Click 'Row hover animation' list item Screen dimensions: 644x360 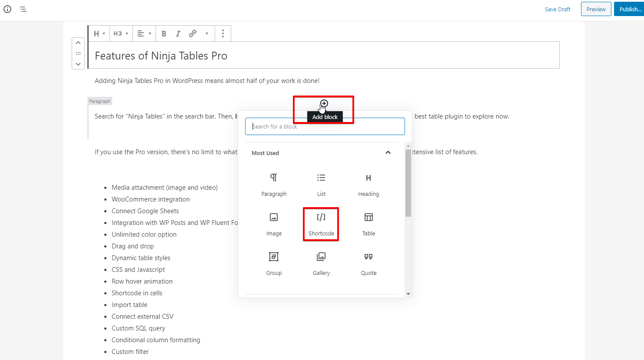tap(142, 281)
